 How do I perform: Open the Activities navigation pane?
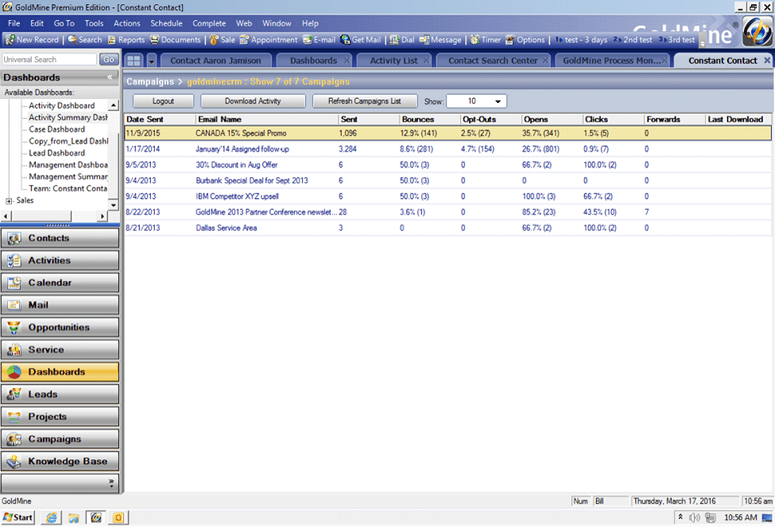pyautogui.click(x=60, y=261)
